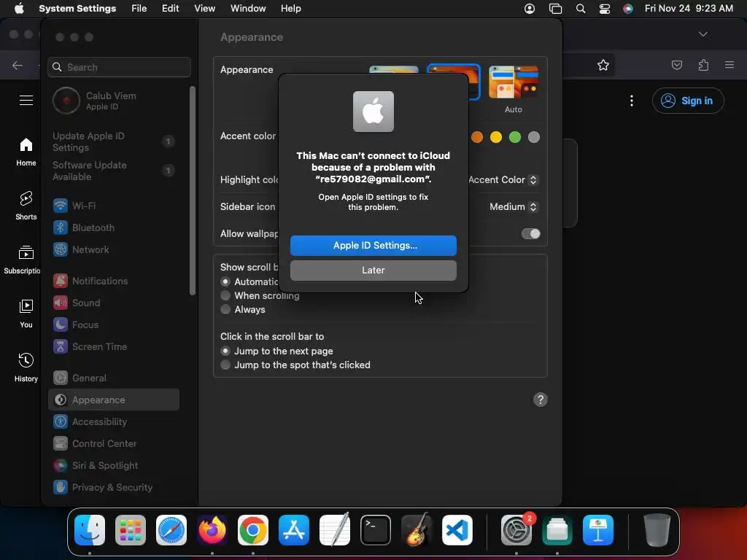Open Privacy & Security settings
The height and width of the screenshot is (560, 747).
click(113, 488)
